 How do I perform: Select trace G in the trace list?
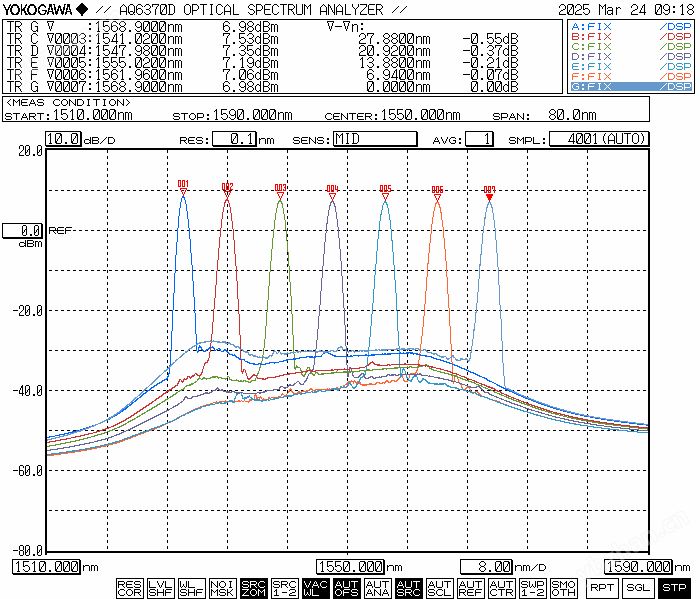click(x=630, y=87)
